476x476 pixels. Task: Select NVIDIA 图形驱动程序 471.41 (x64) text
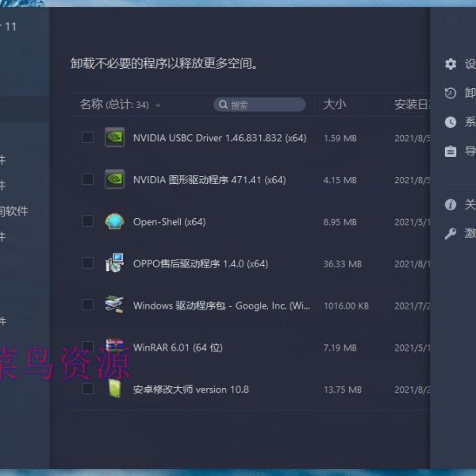[x=209, y=180]
